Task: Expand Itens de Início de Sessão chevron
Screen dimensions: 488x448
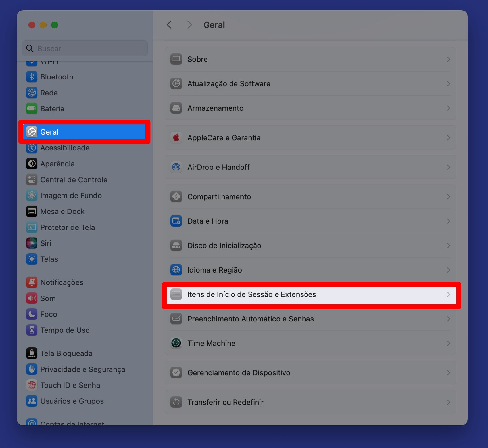Action: click(x=448, y=294)
